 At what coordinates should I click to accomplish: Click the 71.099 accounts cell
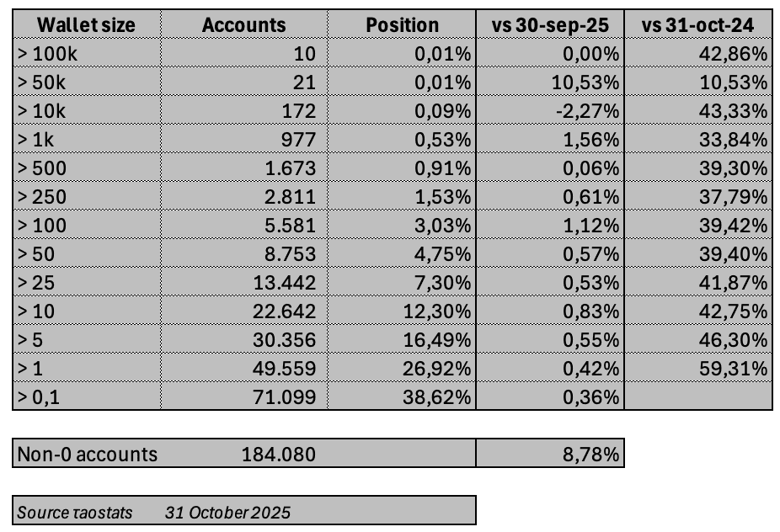[x=286, y=396]
